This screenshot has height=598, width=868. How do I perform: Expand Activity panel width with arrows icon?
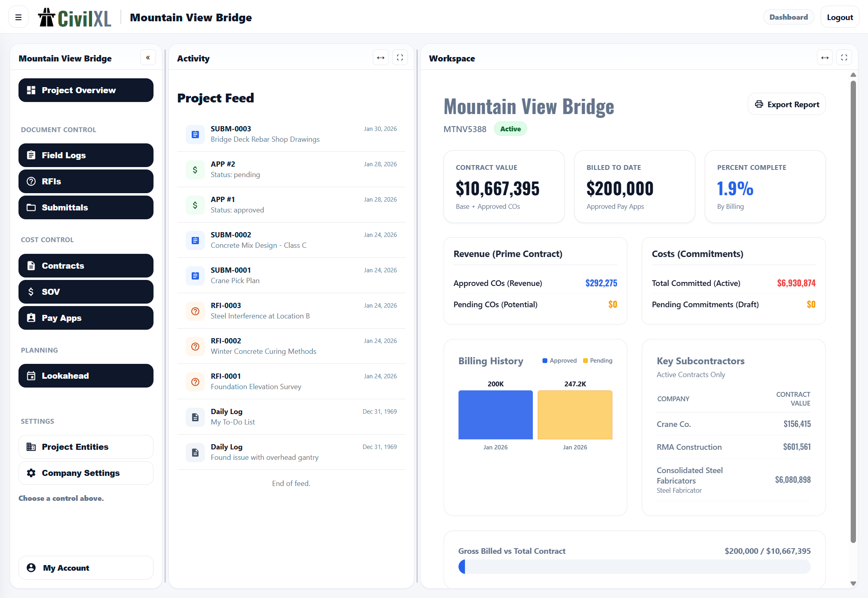(x=380, y=58)
